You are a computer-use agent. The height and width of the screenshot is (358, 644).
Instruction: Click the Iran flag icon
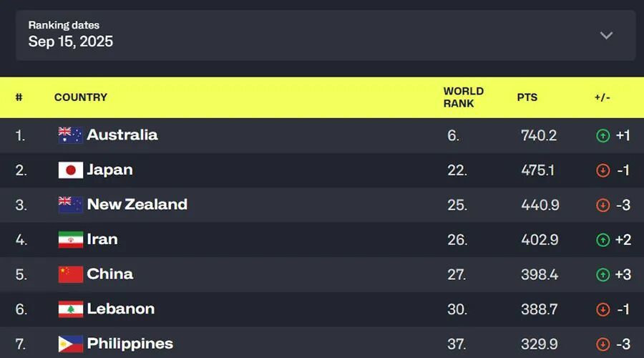tap(70, 240)
